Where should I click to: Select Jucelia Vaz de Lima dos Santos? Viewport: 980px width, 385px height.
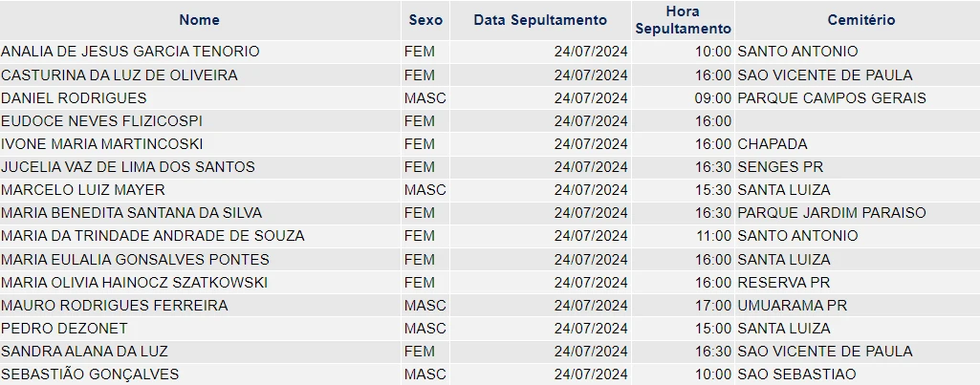click(x=128, y=166)
